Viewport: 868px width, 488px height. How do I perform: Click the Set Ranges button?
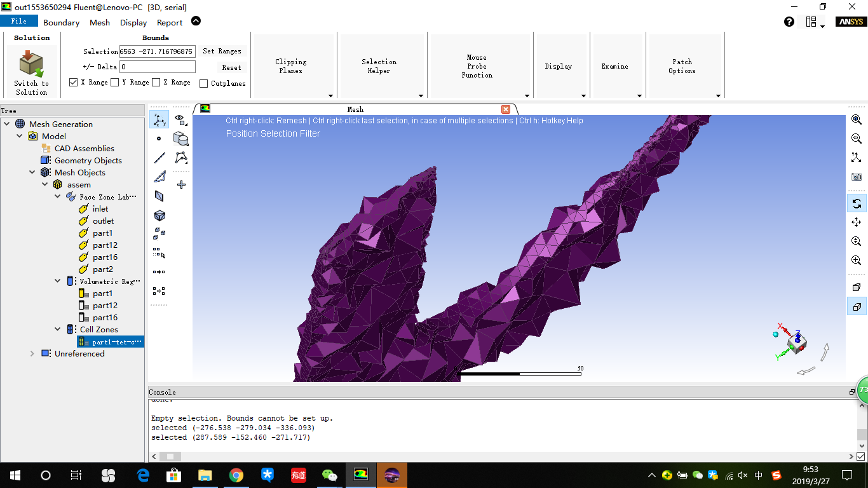tap(223, 51)
